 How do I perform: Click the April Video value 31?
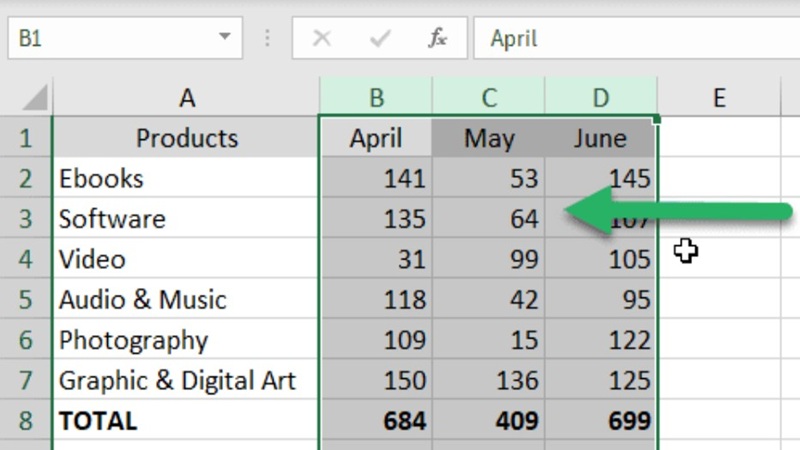(x=376, y=259)
